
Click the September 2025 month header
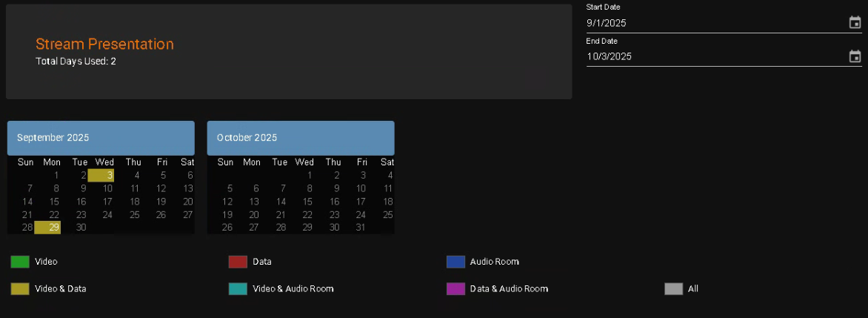pyautogui.click(x=101, y=138)
